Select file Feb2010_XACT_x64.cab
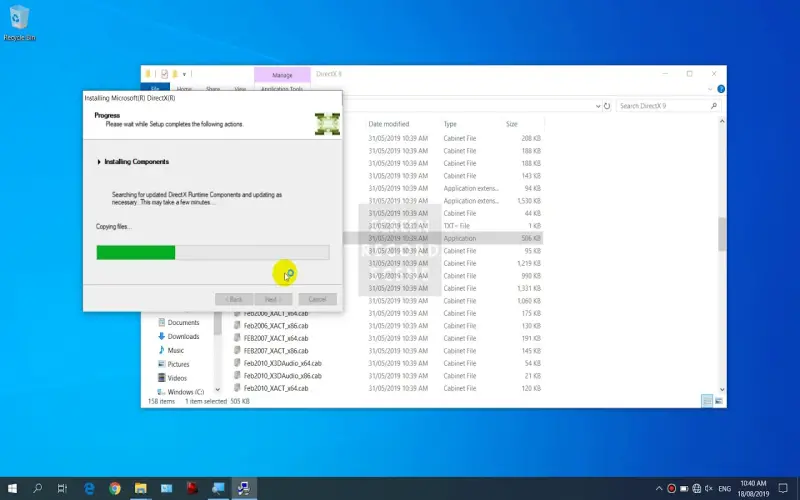 [276, 388]
